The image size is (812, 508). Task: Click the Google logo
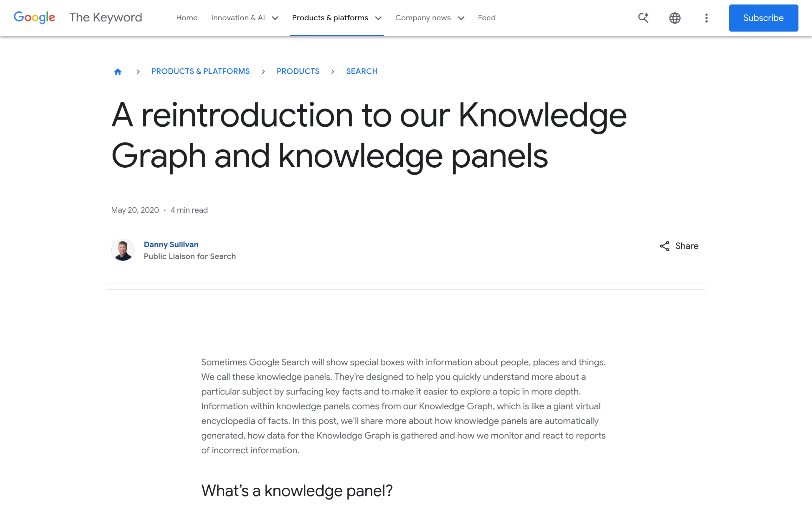pyautogui.click(x=34, y=17)
